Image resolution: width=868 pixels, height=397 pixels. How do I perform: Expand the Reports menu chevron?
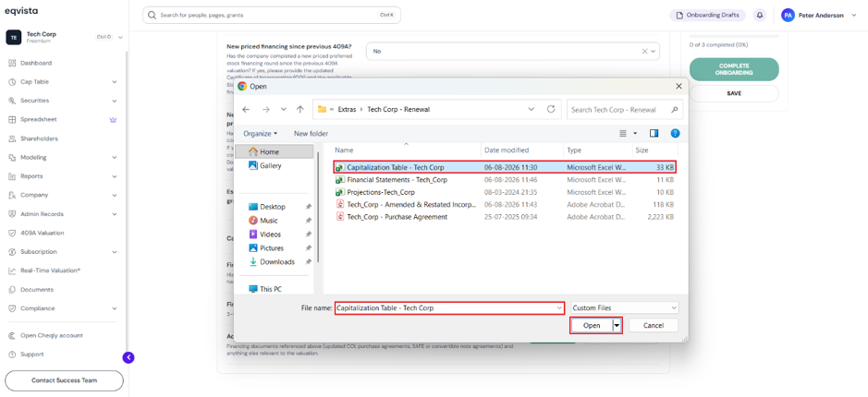tap(115, 176)
